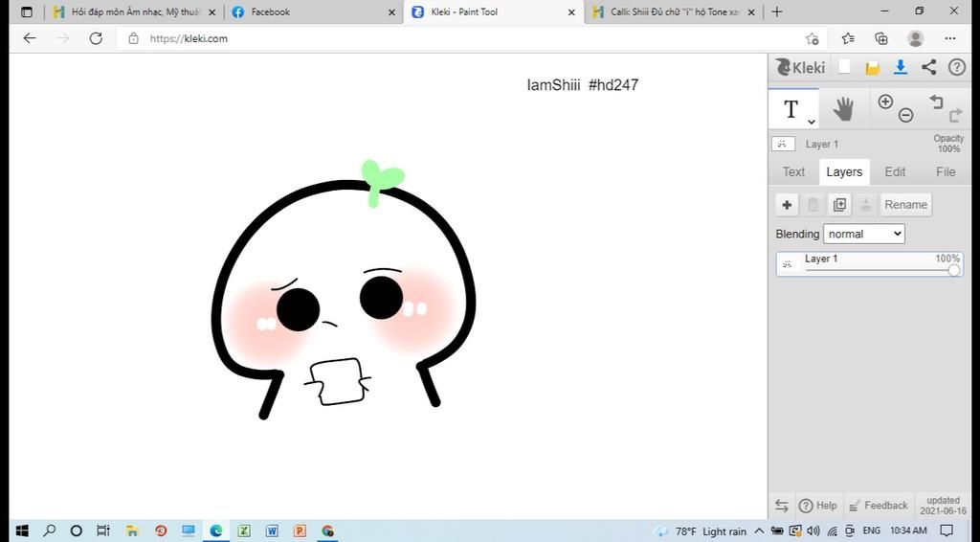The image size is (980, 542).
Task: Open Cortana circle on taskbar
Action: click(x=77, y=531)
